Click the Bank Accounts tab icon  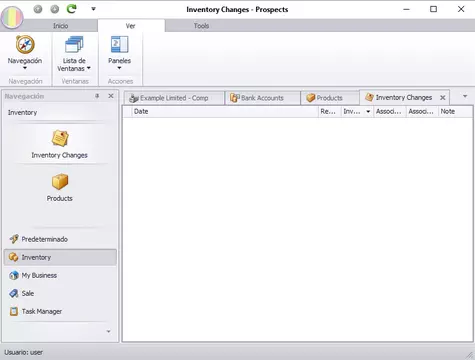[x=235, y=98]
